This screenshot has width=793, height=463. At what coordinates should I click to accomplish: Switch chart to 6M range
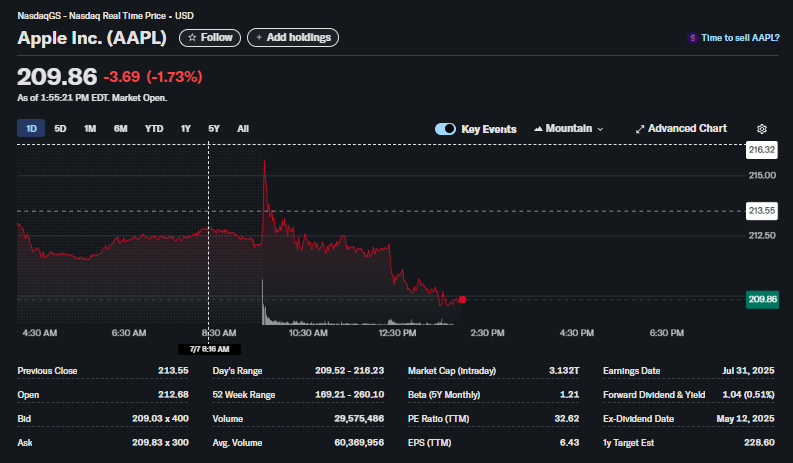120,129
